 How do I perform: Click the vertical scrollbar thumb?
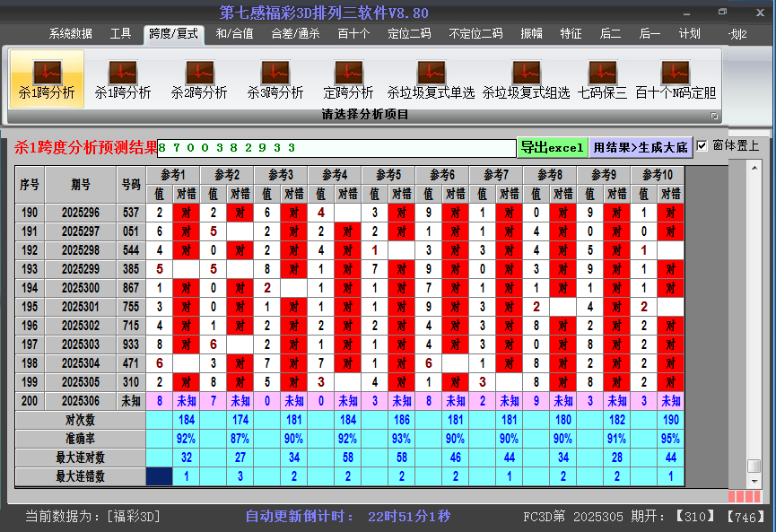[x=754, y=466]
